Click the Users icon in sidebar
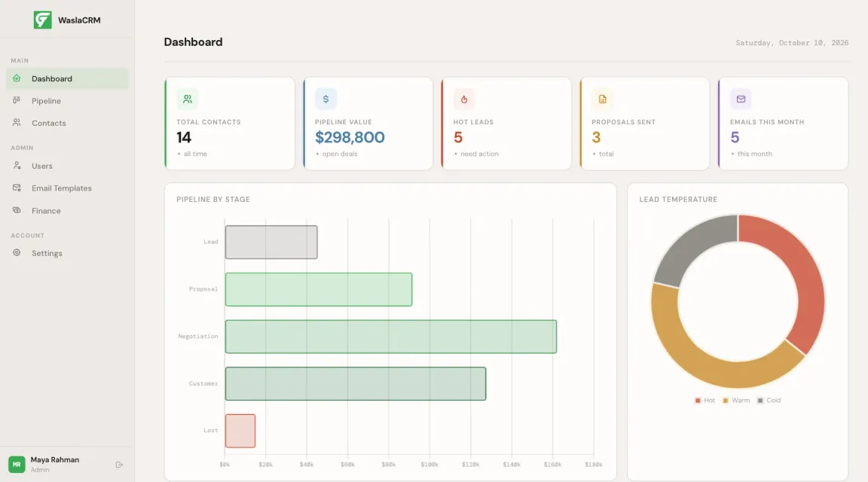The height and width of the screenshot is (482, 868). pos(17,166)
